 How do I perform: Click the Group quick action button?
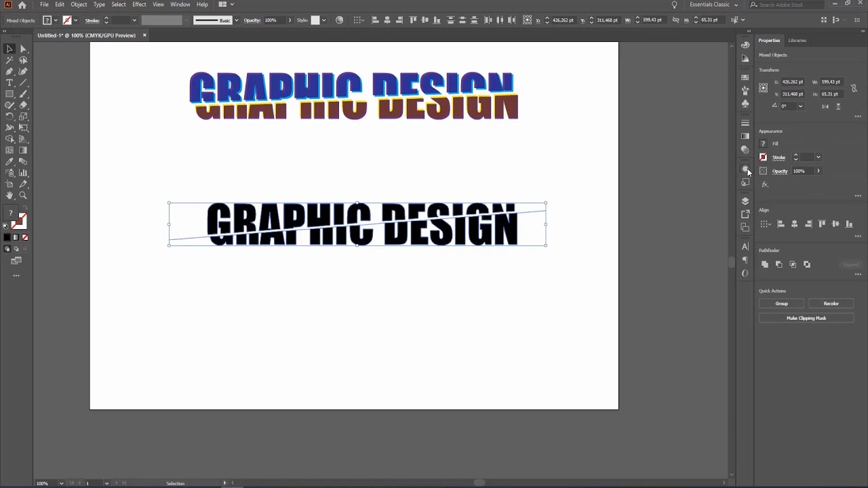coord(782,304)
